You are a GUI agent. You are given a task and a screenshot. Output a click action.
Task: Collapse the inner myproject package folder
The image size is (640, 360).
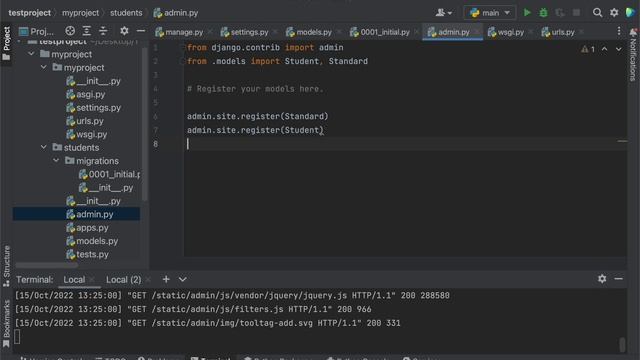(44, 67)
